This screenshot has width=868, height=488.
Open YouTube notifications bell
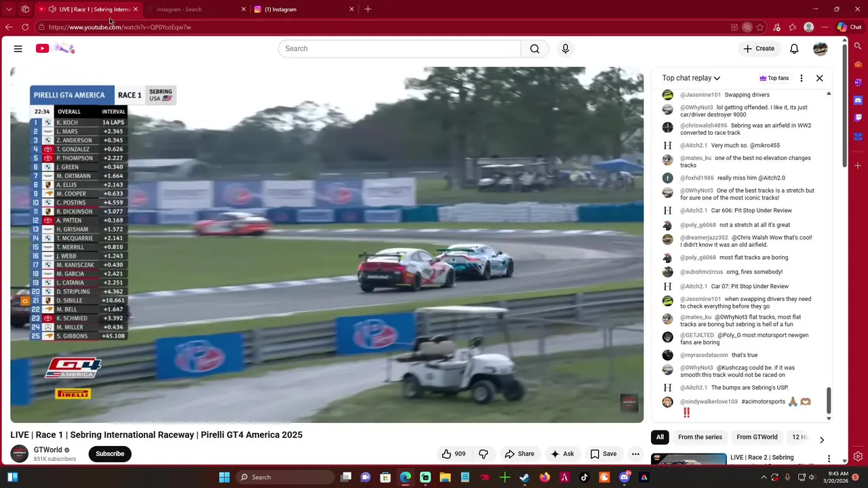point(794,49)
